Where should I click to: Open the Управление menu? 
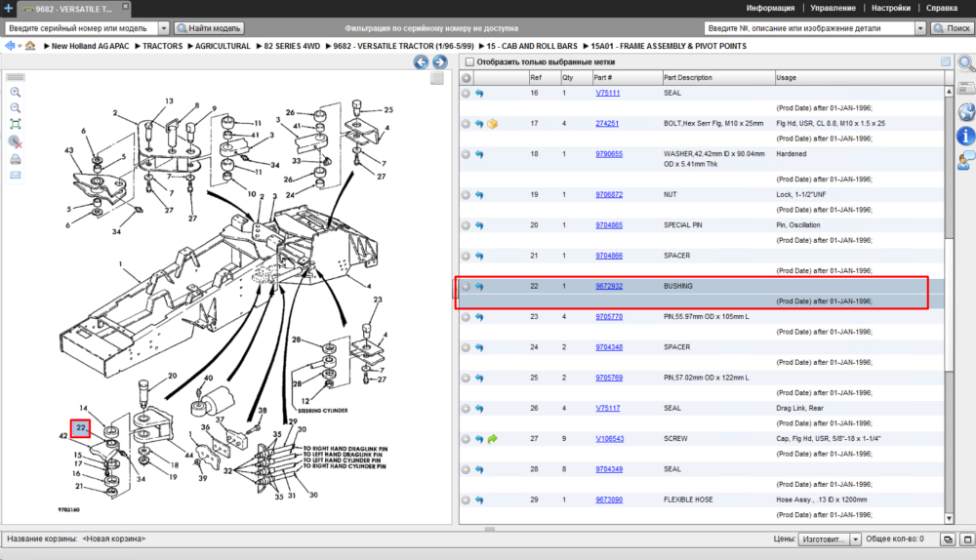833,8
